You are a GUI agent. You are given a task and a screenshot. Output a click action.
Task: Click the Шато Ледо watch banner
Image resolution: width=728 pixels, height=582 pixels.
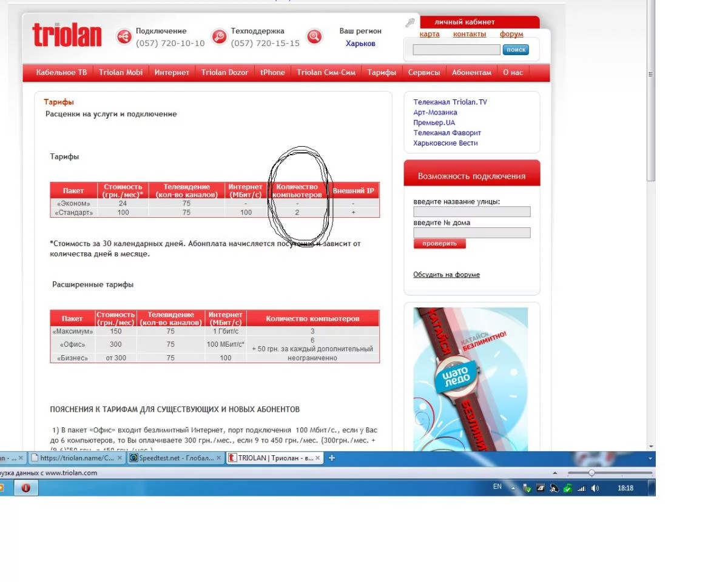pyautogui.click(x=471, y=380)
